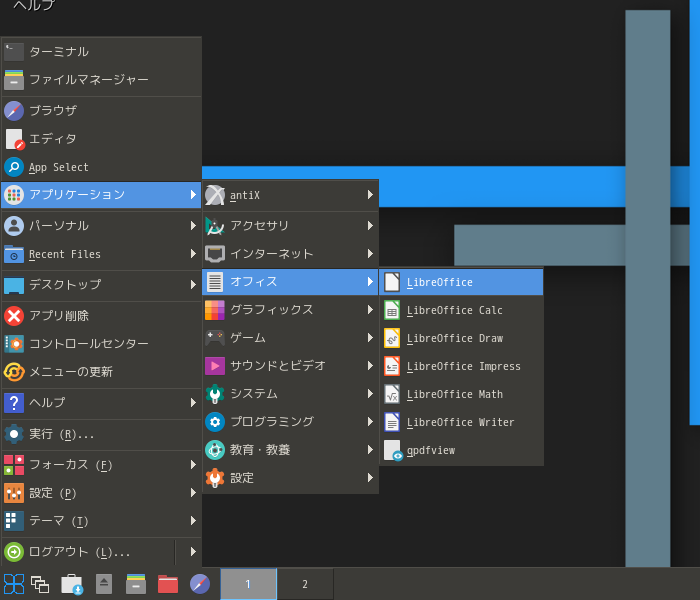Click the taskbar window list icon
The height and width of the screenshot is (600, 700).
[40, 584]
